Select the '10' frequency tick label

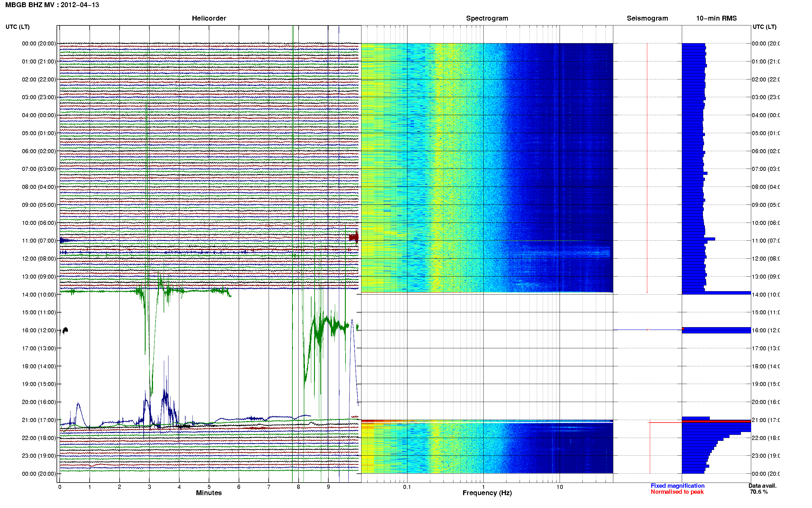tap(560, 487)
